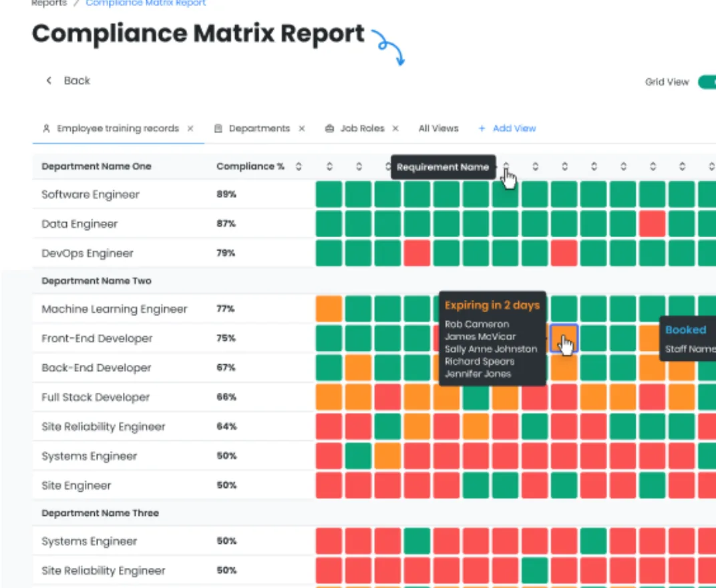
Task: Click the Employee training records person icon
Action: click(x=46, y=128)
